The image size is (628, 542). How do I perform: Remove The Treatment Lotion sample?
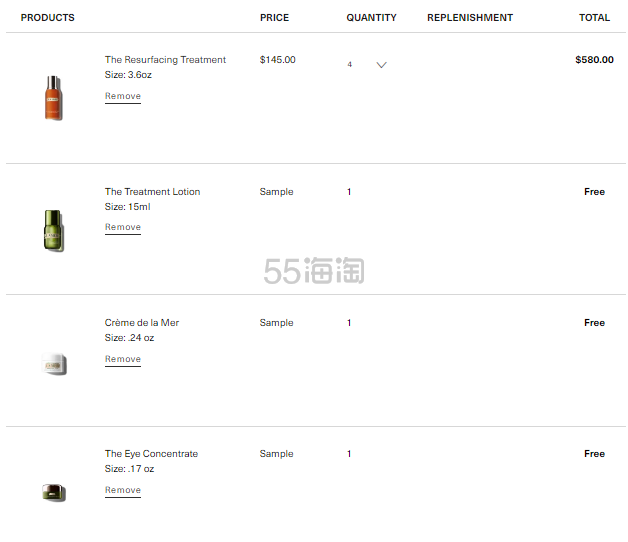point(123,228)
